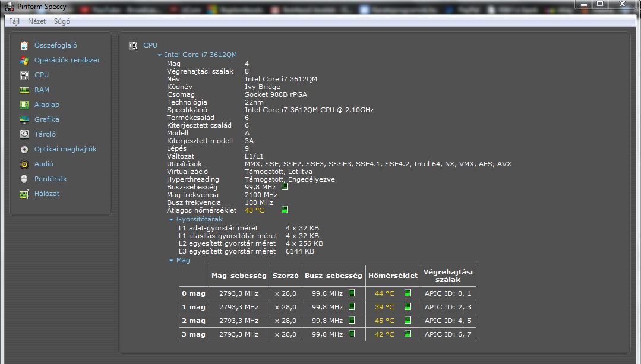Open the Alaplap section link
Screen dimensions: 641x364
click(x=47, y=105)
